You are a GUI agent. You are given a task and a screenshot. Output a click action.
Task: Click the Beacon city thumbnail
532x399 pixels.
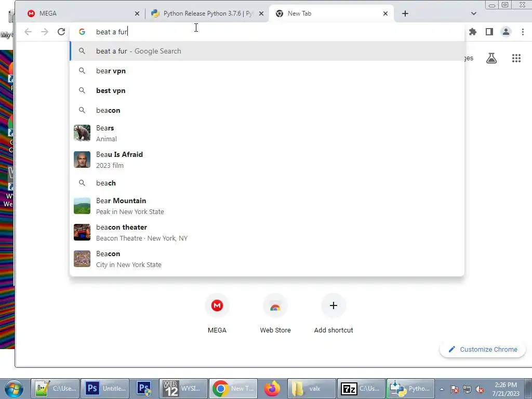pos(82,259)
